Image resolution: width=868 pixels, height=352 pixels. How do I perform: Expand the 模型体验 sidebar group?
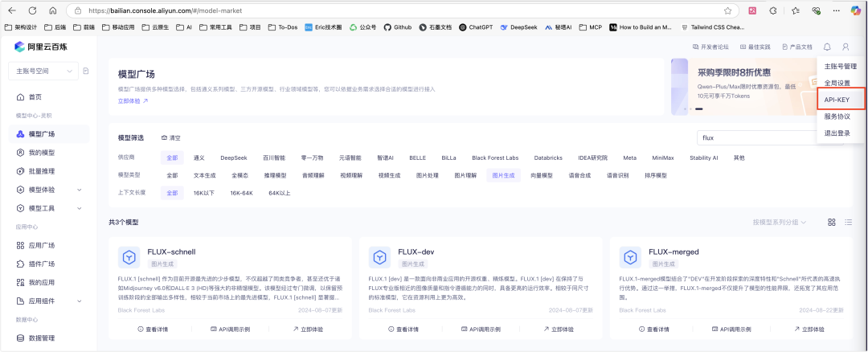(49, 190)
